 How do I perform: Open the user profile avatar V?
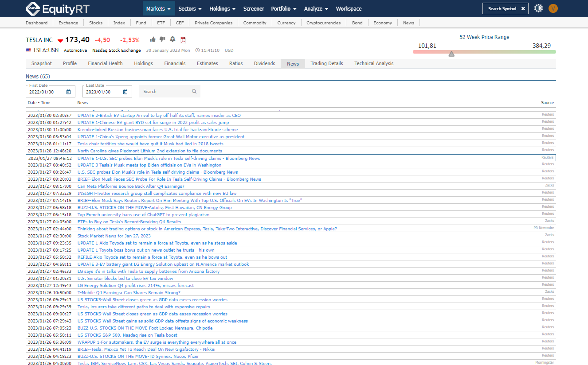553,8
